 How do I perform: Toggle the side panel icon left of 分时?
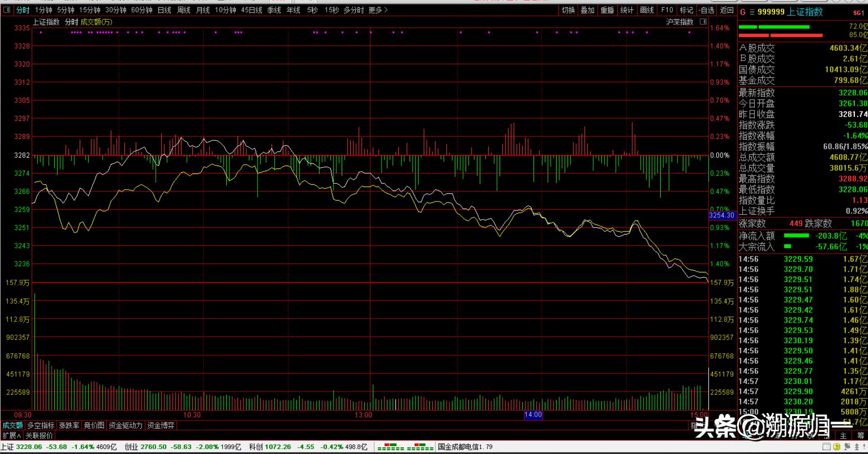[7, 10]
